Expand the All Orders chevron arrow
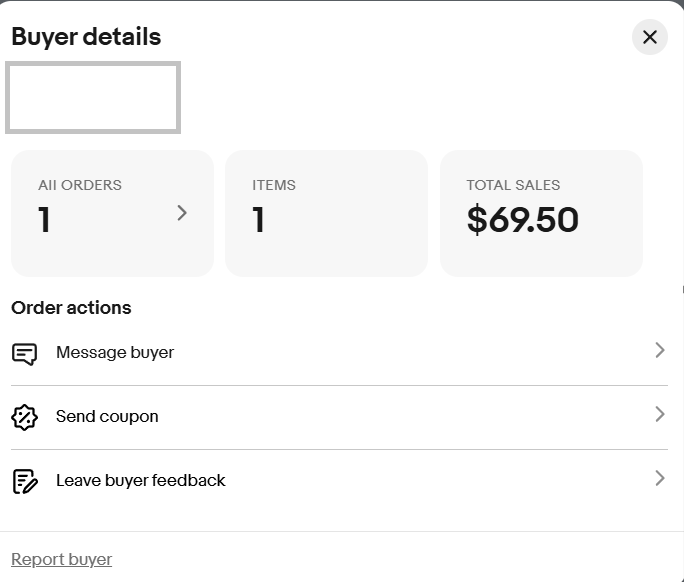This screenshot has height=582, width=684. [181, 212]
